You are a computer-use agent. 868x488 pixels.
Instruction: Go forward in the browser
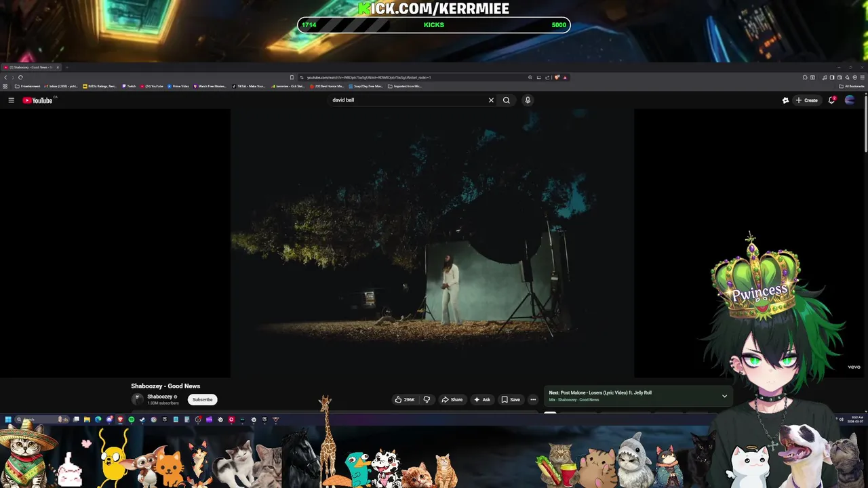12,77
